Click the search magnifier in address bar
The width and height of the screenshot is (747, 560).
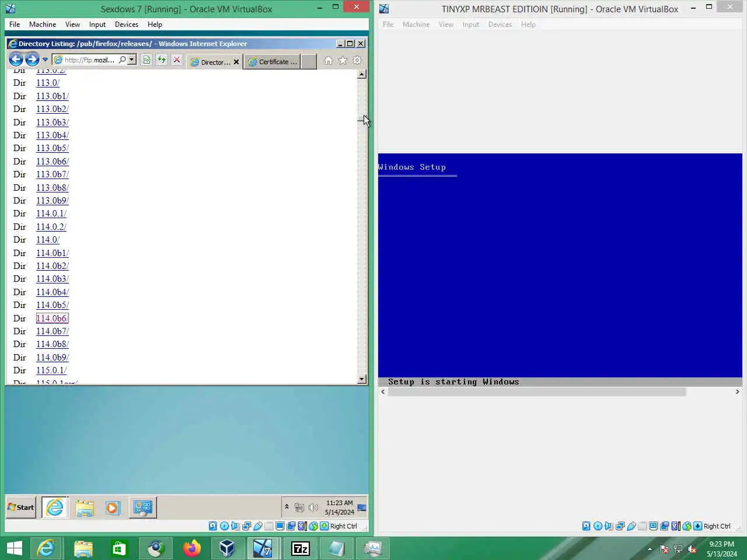coord(122,60)
